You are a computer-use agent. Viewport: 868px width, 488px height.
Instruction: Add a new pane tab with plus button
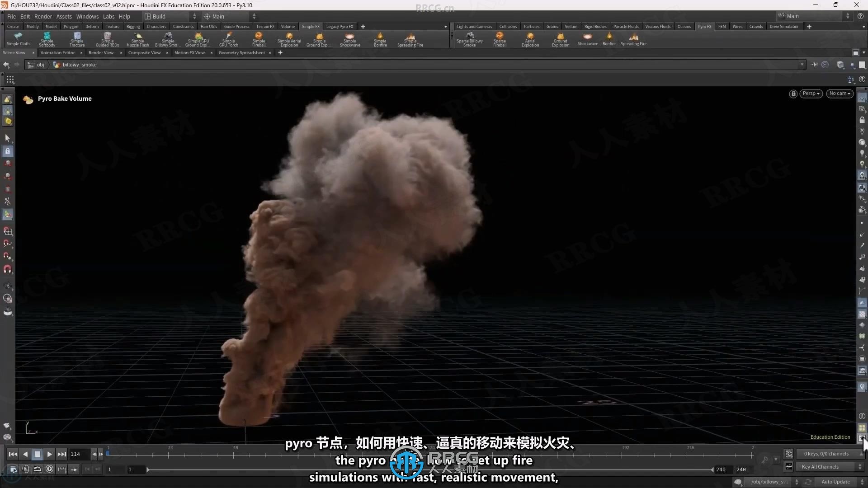[x=280, y=53]
